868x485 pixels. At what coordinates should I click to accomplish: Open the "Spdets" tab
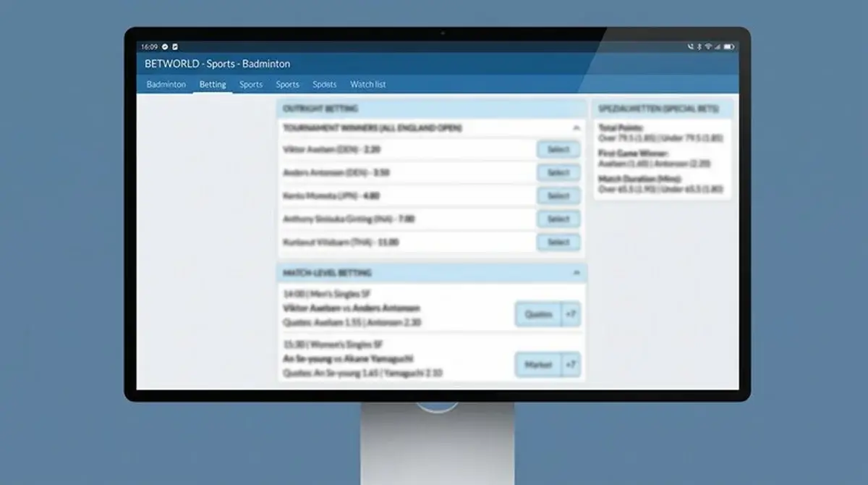tap(324, 85)
